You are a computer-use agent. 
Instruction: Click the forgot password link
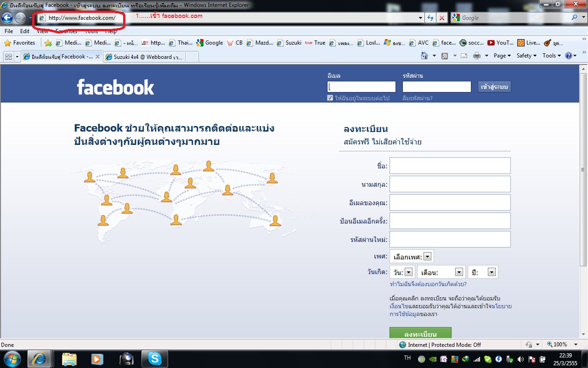pos(418,98)
